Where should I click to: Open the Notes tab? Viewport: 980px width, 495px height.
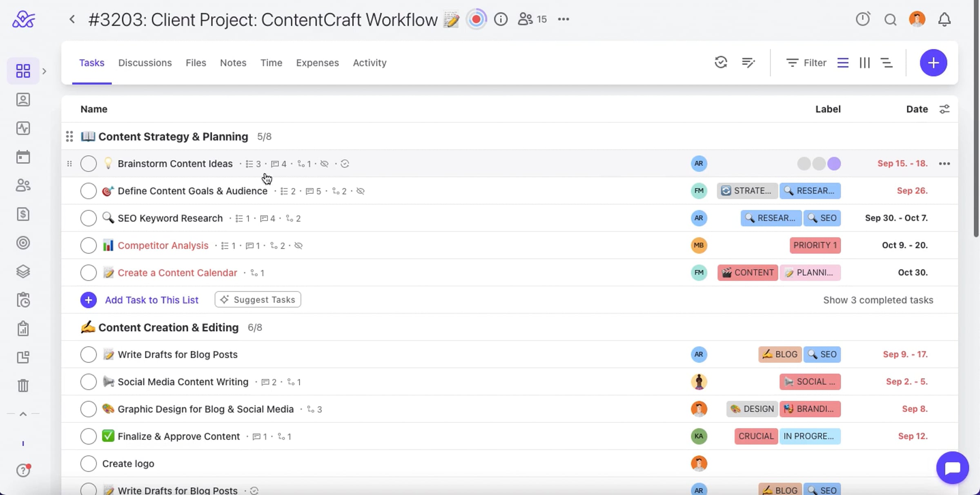click(x=233, y=63)
